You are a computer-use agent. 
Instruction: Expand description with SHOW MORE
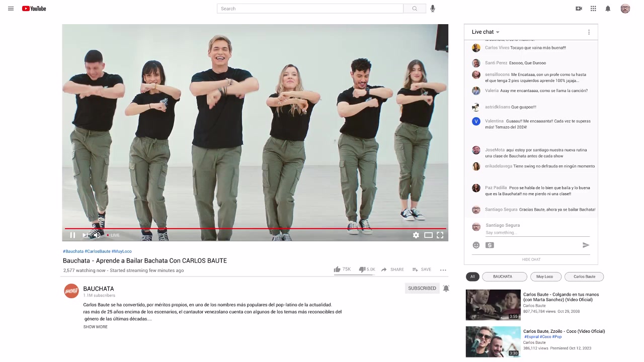pyautogui.click(x=96, y=327)
